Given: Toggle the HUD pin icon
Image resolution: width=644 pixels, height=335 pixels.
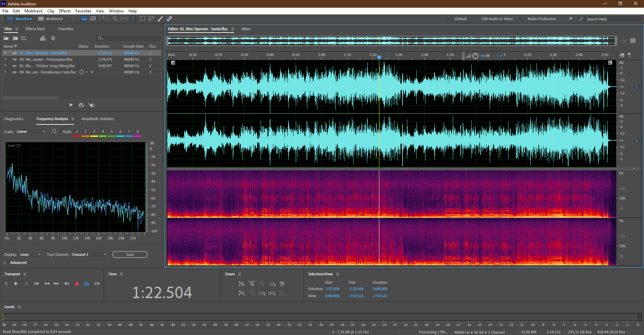Looking at the screenshot, I should coord(501,56).
